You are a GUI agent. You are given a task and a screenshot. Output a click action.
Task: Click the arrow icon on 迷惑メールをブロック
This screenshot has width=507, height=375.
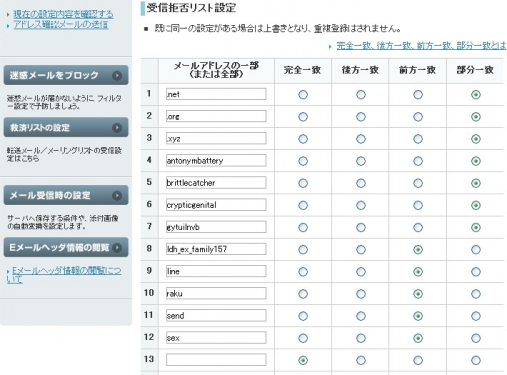coord(117,76)
